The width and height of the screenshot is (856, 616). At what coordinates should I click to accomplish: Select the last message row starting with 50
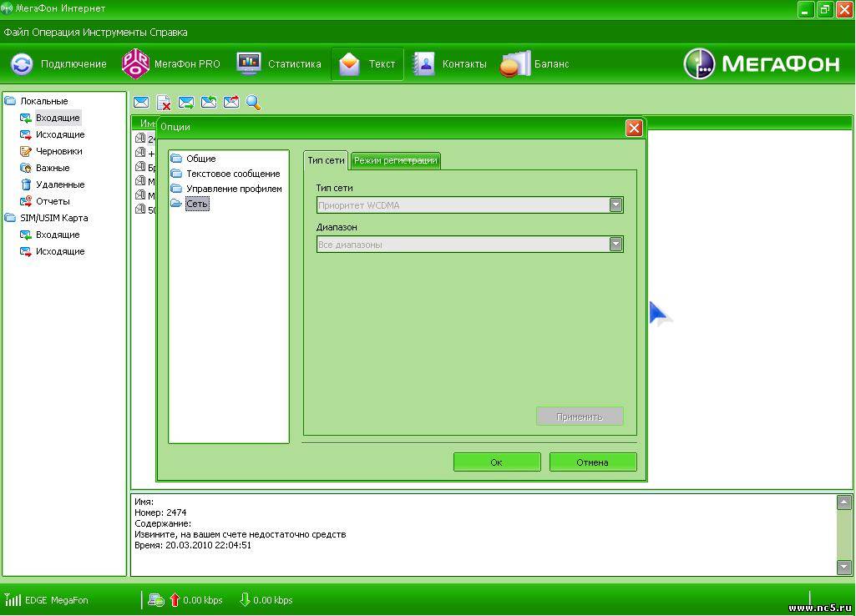(145, 209)
